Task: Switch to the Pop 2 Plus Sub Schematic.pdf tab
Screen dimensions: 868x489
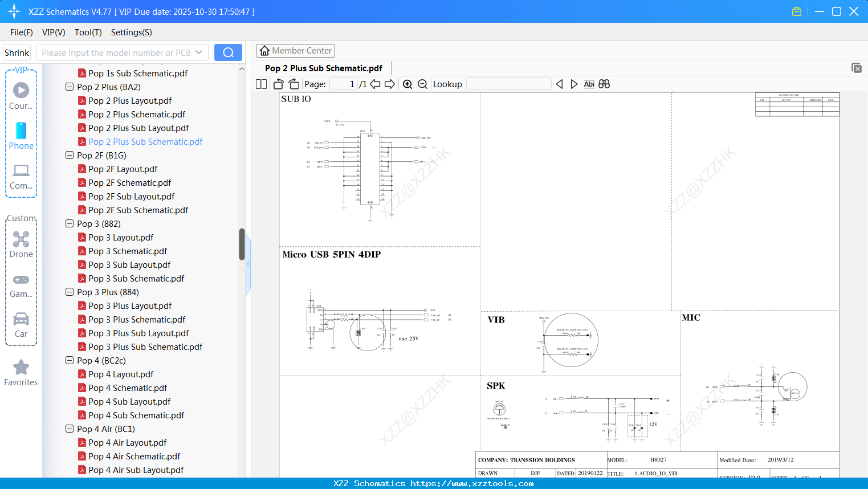Action: [323, 68]
